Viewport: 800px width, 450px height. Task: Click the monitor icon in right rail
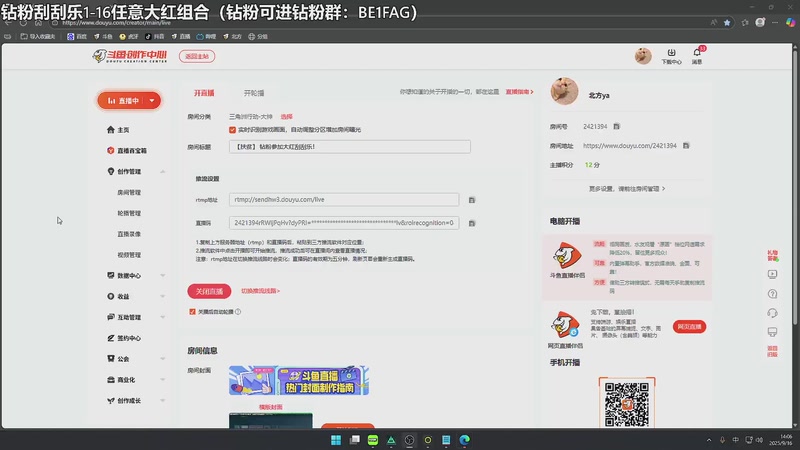(772, 332)
